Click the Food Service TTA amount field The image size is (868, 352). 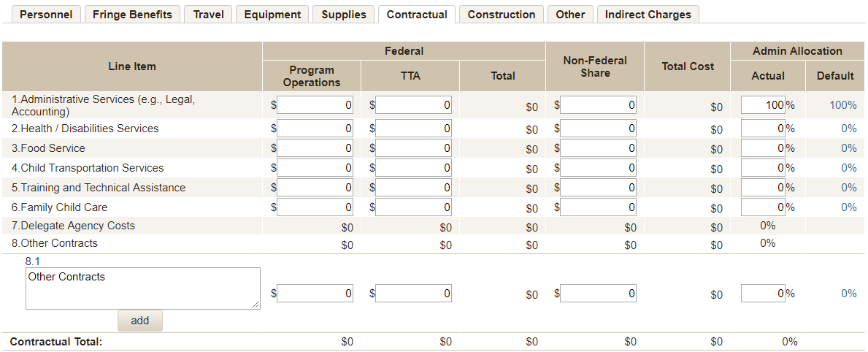(414, 148)
